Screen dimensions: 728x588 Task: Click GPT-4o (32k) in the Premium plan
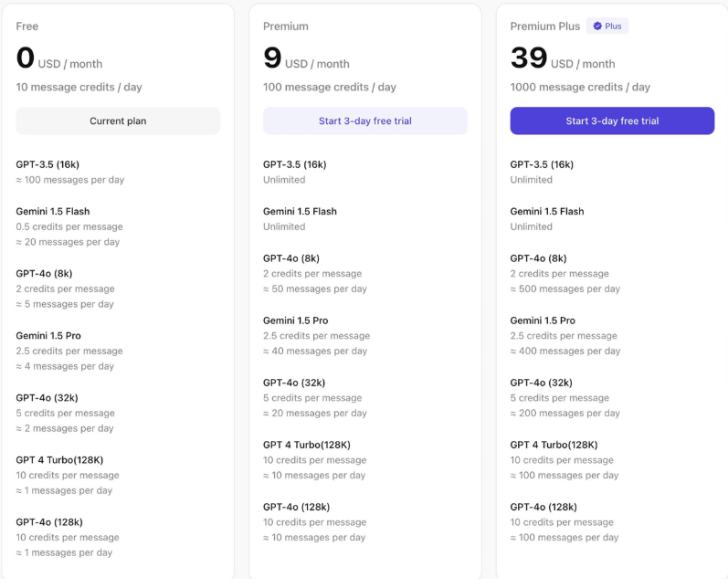pos(294,383)
